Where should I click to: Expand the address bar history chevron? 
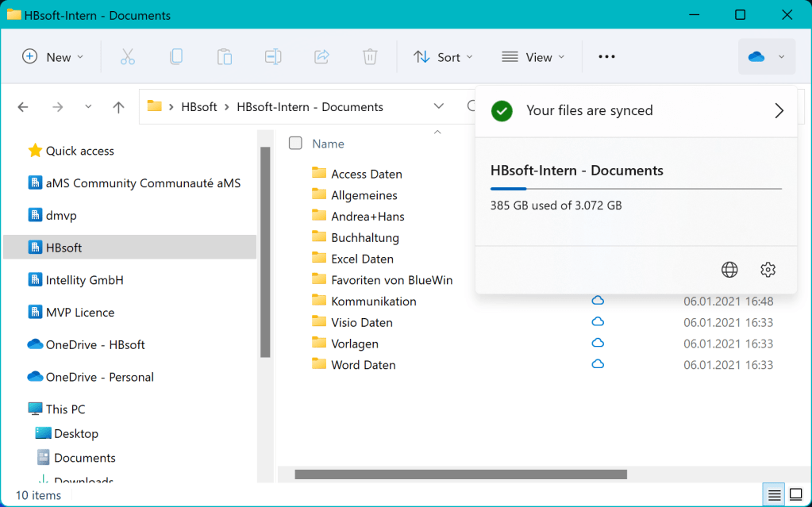coord(438,106)
